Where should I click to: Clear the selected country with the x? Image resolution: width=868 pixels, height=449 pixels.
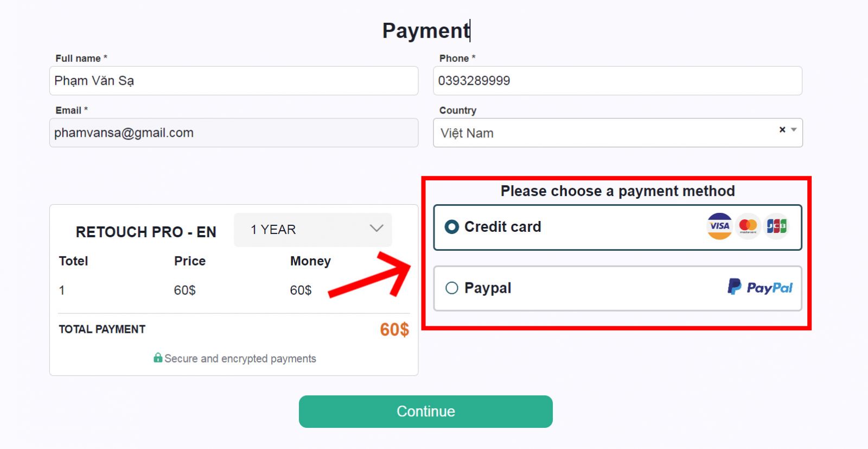click(x=782, y=130)
